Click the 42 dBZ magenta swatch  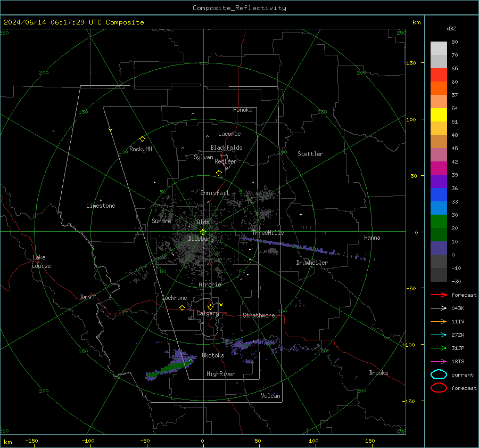439,168
